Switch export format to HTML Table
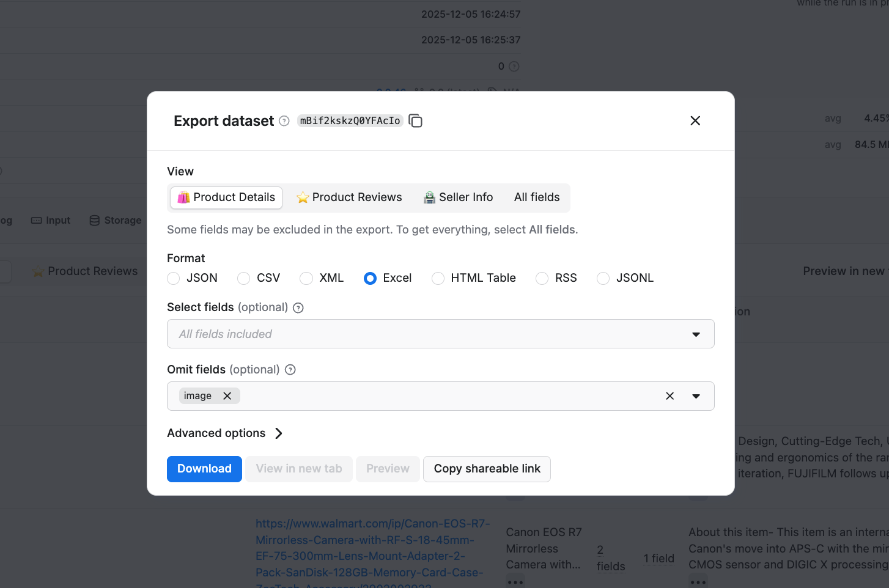Screen dimensions: 889x588 438,278
